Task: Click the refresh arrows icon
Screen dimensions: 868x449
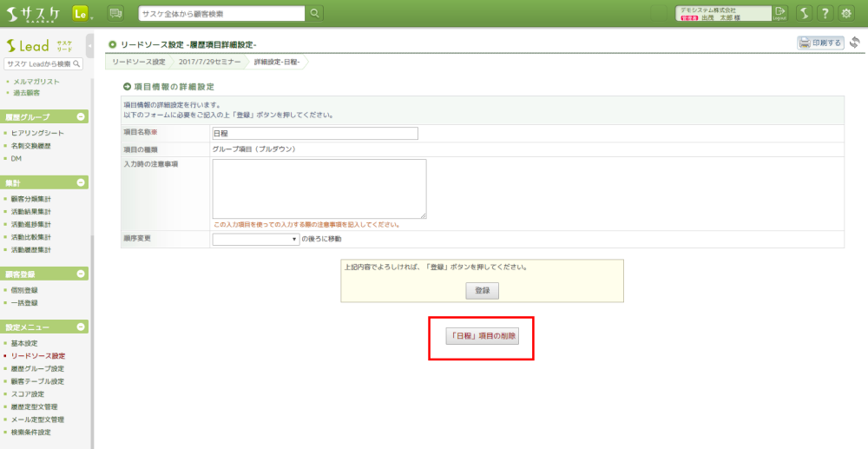Action: click(x=855, y=43)
